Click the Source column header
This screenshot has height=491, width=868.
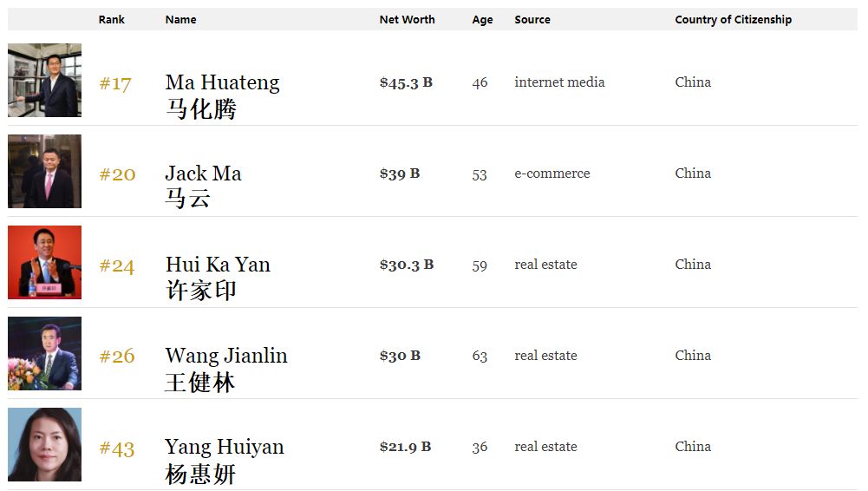click(532, 19)
